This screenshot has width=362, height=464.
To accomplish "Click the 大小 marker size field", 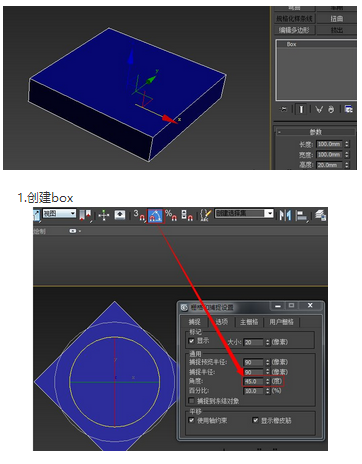I will point(254,342).
